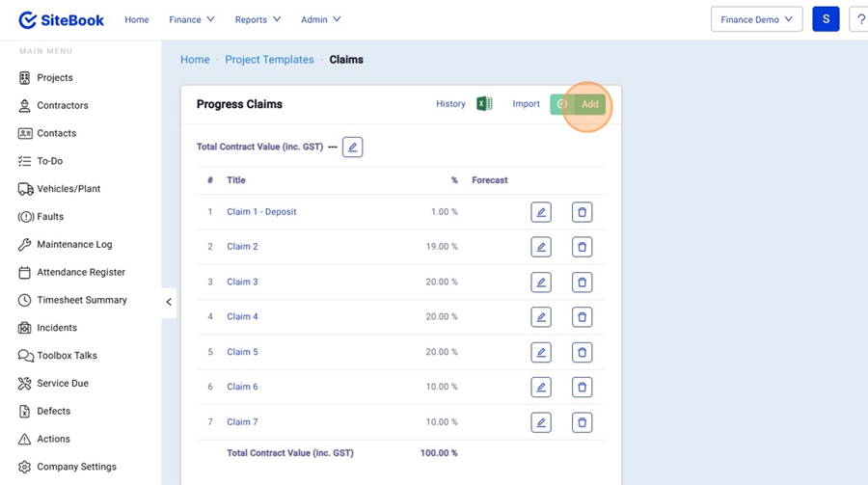Open the help question mark icon
This screenshot has height=485, width=868.
tap(860, 19)
